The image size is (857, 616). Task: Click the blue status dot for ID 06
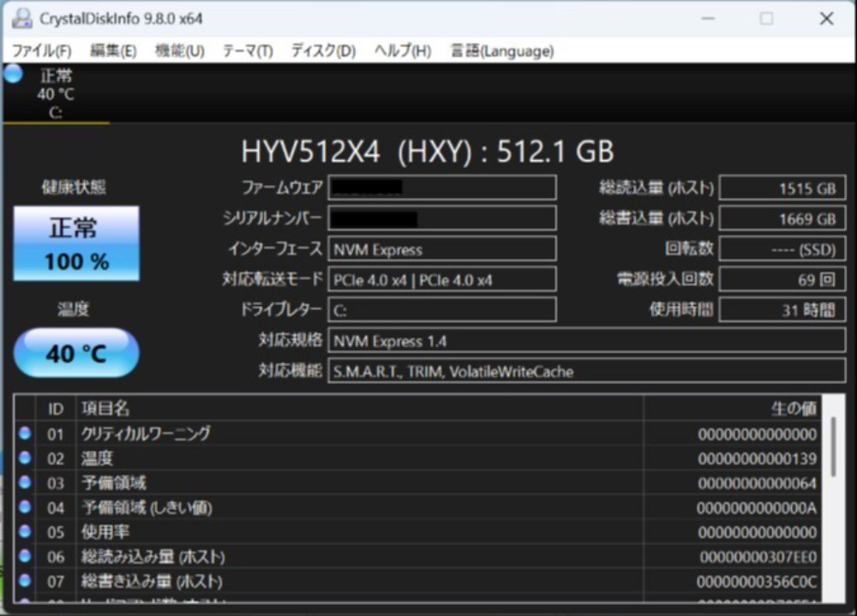tap(25, 556)
